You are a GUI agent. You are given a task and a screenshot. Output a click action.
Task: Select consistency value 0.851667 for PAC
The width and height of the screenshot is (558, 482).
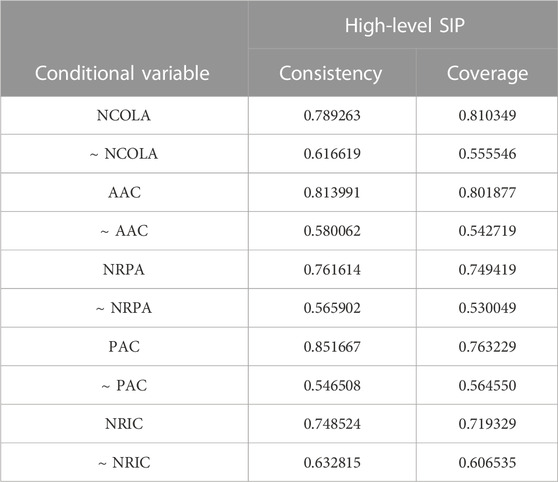point(332,347)
